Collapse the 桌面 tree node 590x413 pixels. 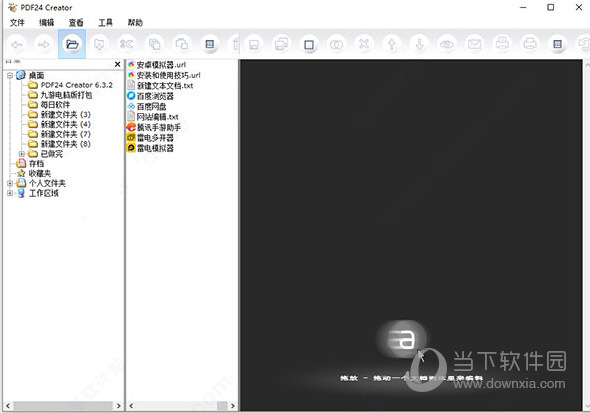click(10, 76)
